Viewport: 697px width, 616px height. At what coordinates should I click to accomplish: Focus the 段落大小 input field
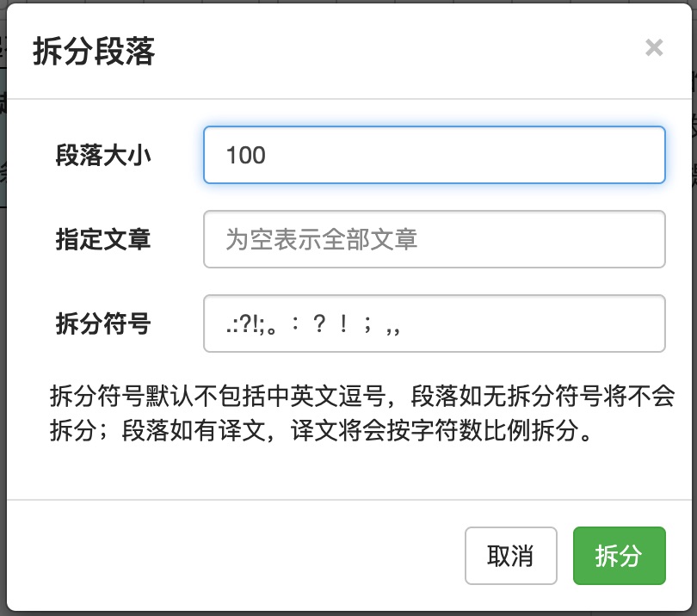coord(435,155)
